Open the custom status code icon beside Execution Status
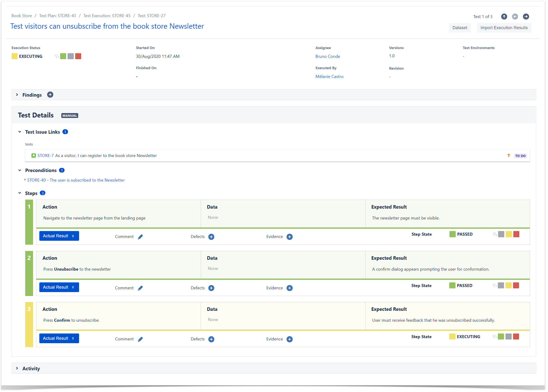Screen dimensions: 548x392 point(57,56)
